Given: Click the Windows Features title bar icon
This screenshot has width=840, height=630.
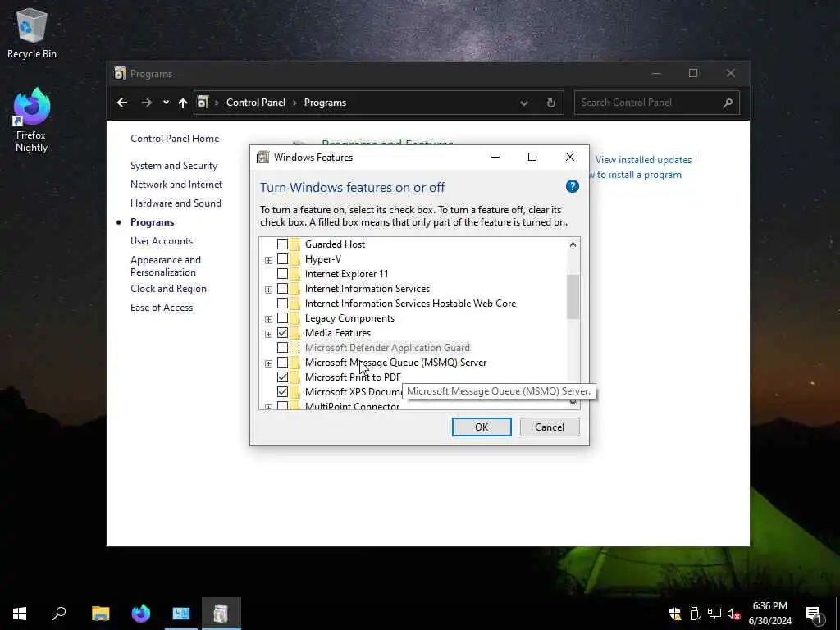Looking at the screenshot, I should pyautogui.click(x=262, y=157).
